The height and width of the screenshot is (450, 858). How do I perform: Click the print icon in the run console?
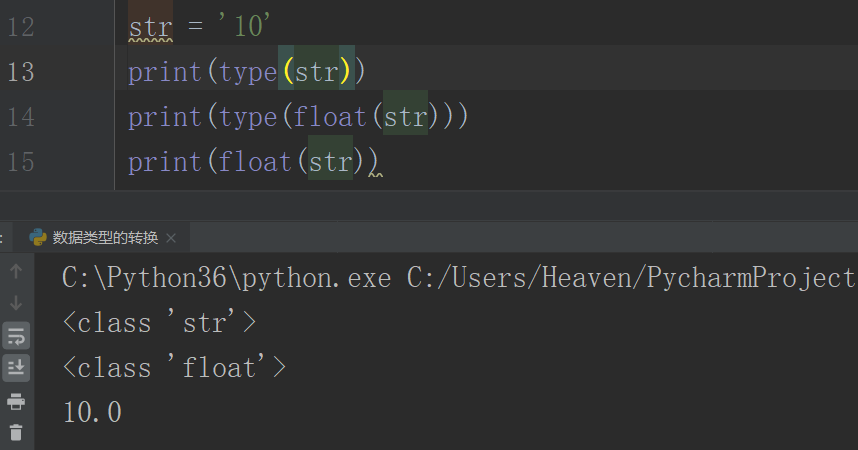coord(16,401)
